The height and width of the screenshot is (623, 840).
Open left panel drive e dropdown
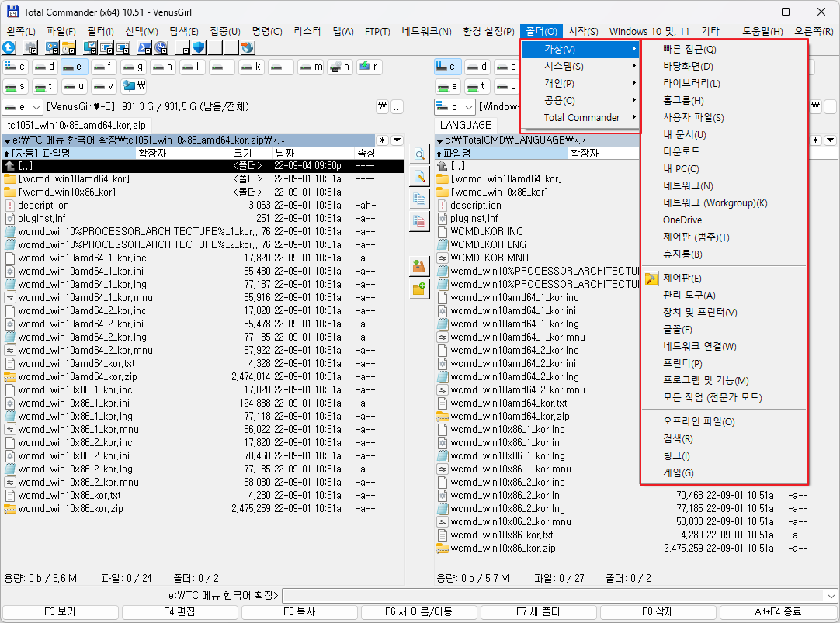[22, 106]
